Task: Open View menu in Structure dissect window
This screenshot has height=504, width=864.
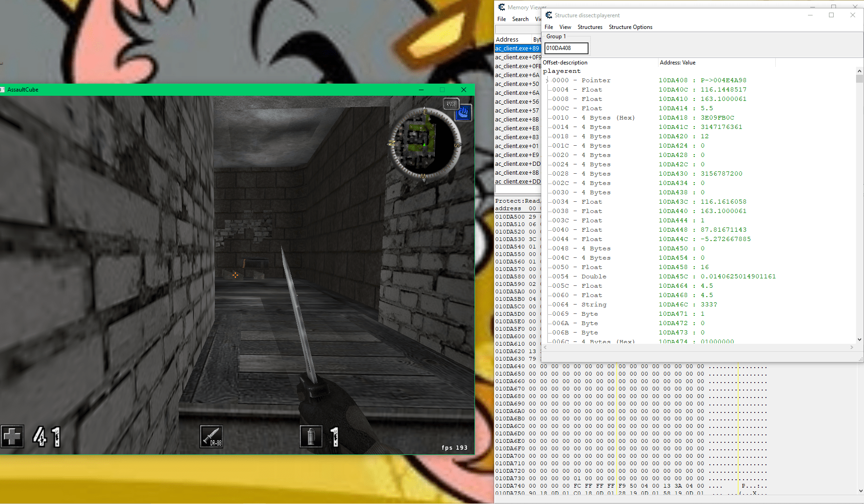Action: (565, 27)
